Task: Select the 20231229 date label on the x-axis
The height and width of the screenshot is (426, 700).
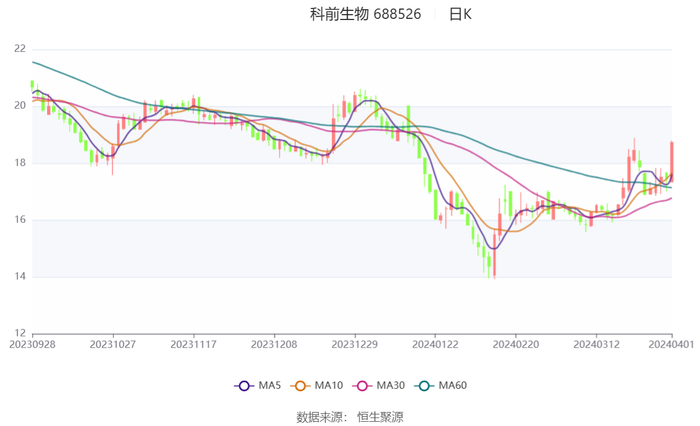Action: [354, 343]
